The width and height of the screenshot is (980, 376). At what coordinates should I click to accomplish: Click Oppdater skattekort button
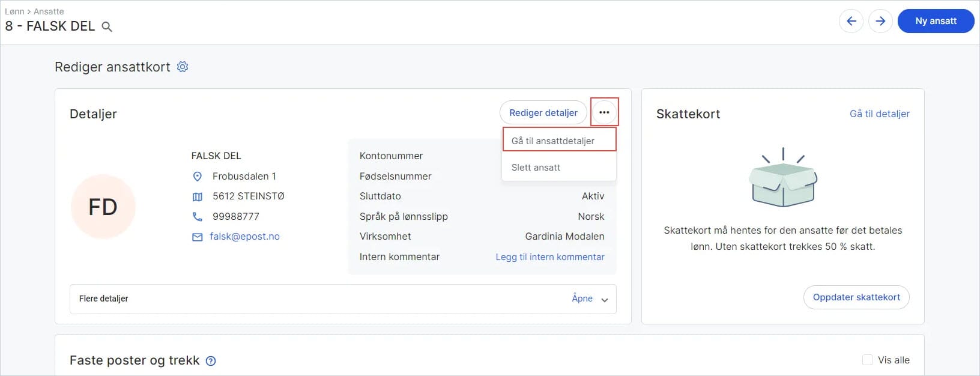(856, 297)
